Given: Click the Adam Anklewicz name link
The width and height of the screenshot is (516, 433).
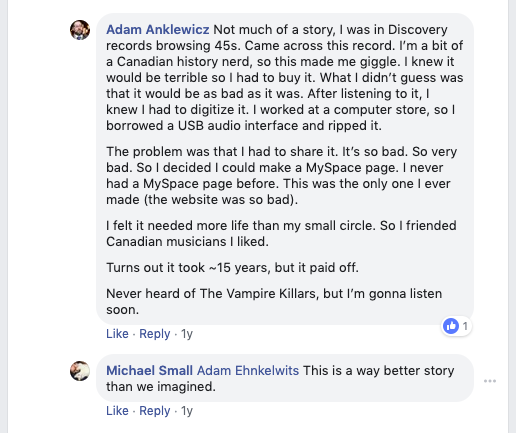Looking at the screenshot, I should click(158, 30).
